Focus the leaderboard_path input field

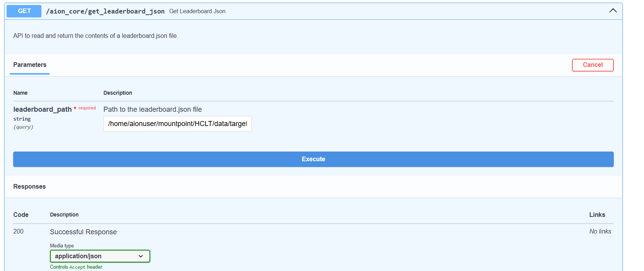click(177, 124)
